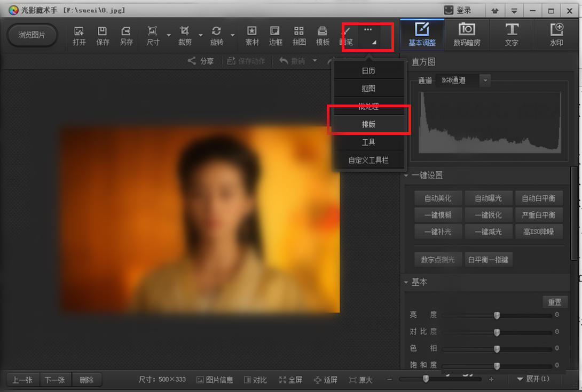The height and width of the screenshot is (392, 582).
Task: Select 排版 from the open menu
Action: [x=368, y=123]
